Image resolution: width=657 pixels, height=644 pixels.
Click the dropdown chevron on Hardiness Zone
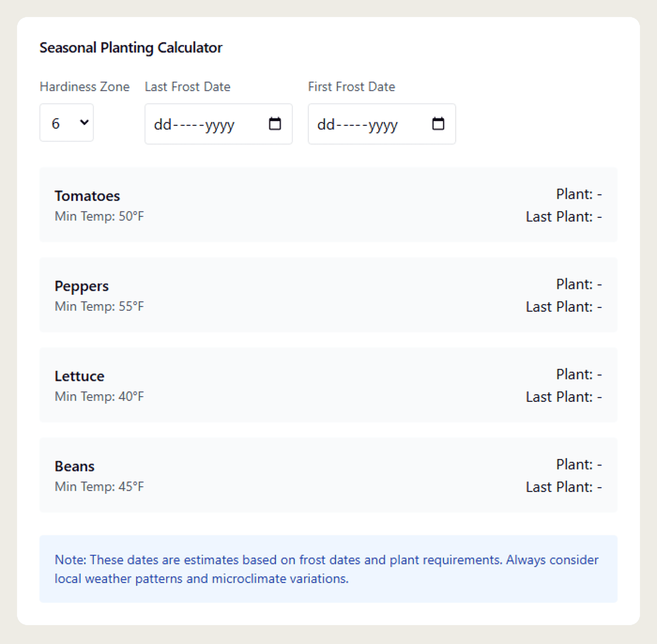84,123
